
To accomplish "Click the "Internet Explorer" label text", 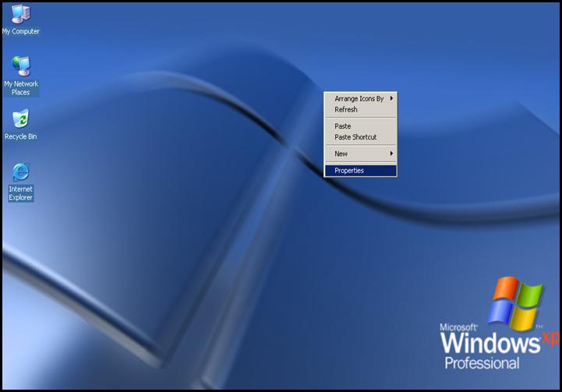I will pyautogui.click(x=21, y=193).
